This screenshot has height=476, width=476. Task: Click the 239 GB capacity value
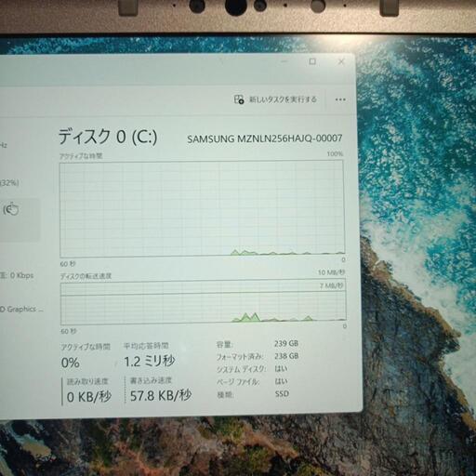click(286, 343)
